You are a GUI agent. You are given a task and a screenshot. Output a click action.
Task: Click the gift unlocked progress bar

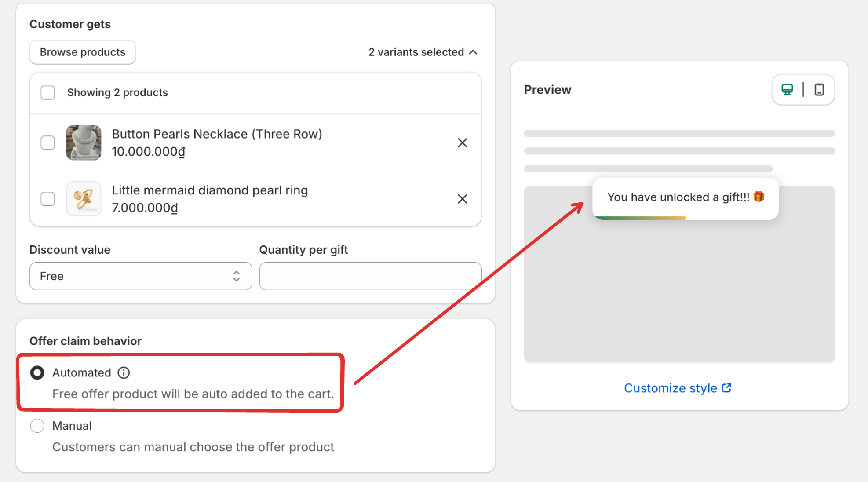[640, 218]
